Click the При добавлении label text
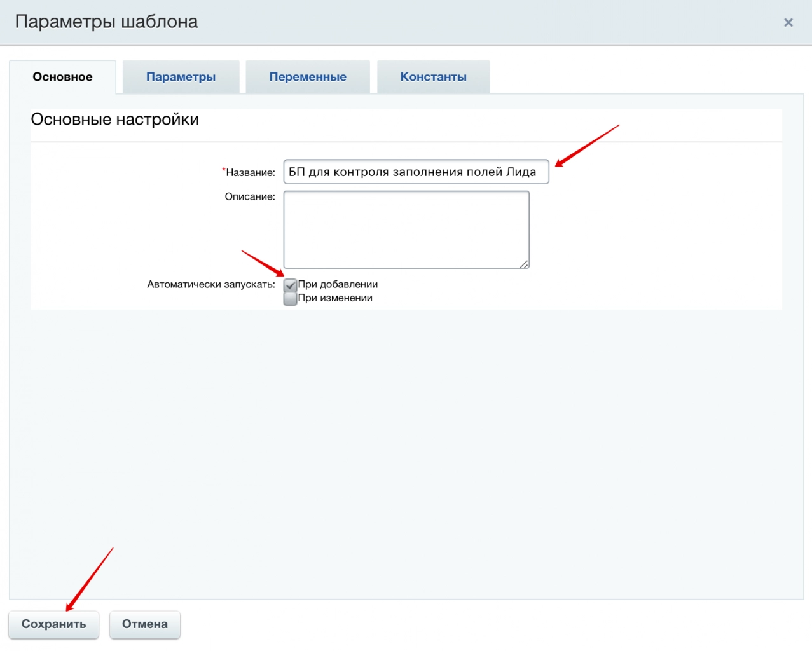 (x=338, y=284)
